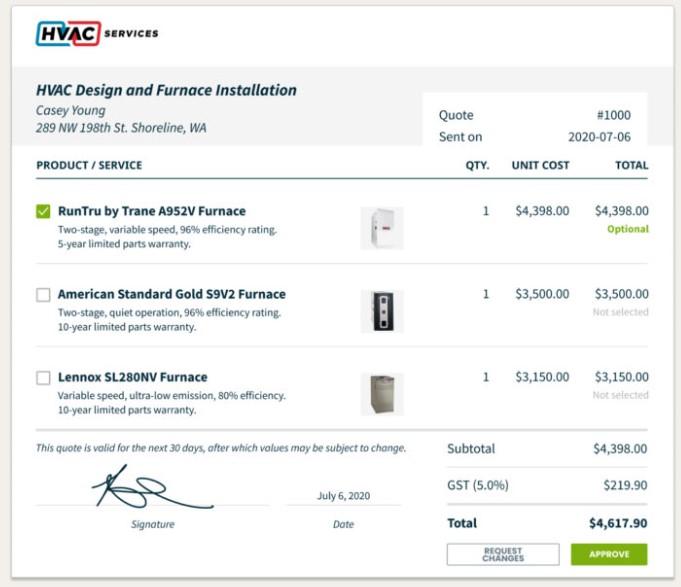Click the American Standard Gold S9V2 title
681x587 pixels.
(172, 294)
